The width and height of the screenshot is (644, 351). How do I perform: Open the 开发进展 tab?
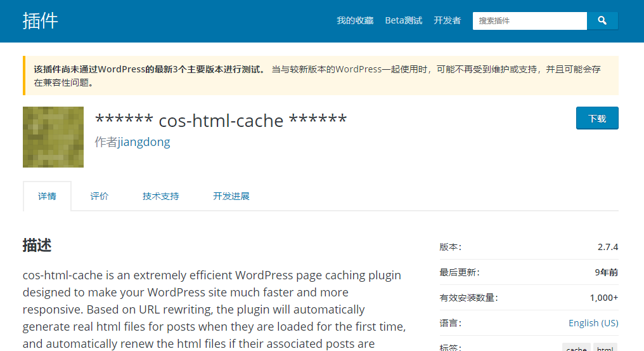(231, 196)
